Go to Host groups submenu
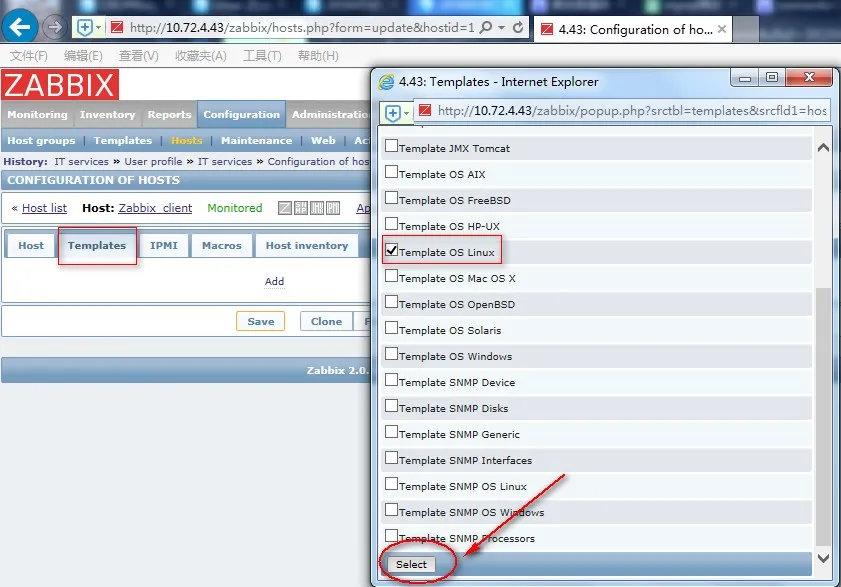 [41, 141]
